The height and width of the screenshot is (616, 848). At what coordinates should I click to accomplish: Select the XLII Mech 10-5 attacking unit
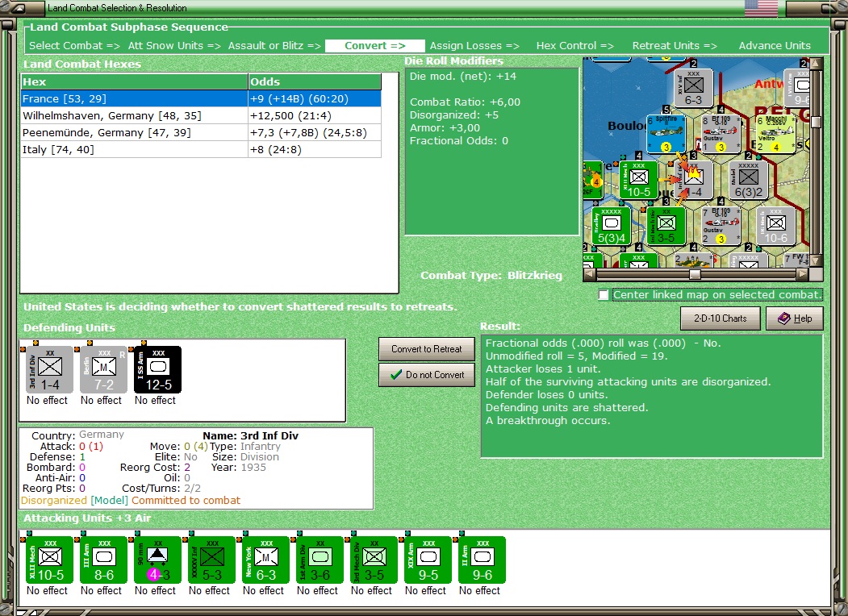[x=50, y=560]
